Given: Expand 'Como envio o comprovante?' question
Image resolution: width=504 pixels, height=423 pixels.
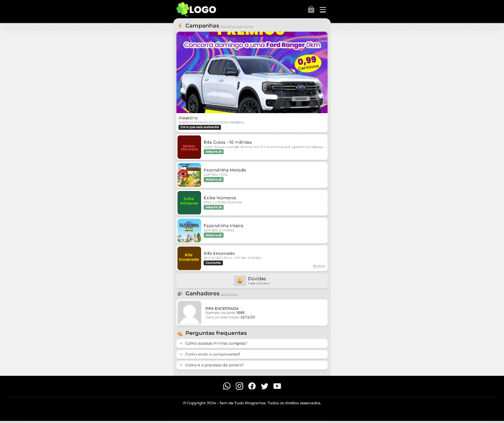Looking at the screenshot, I should tap(252, 354).
